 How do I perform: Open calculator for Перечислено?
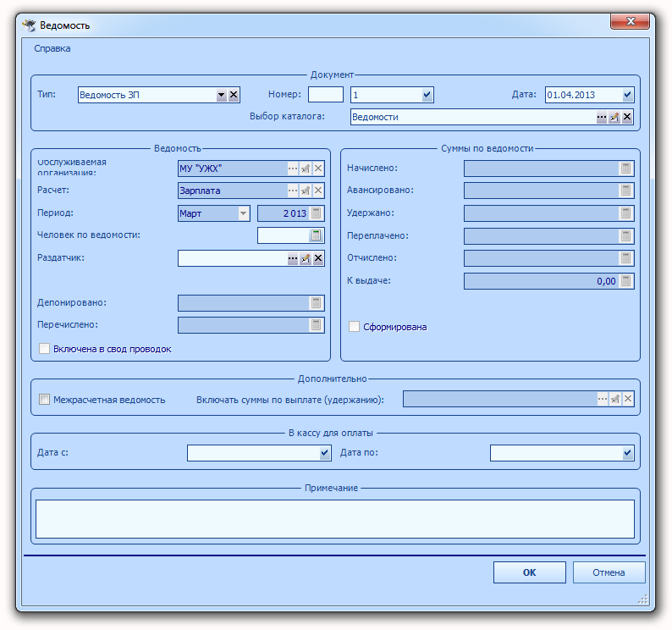tap(317, 325)
